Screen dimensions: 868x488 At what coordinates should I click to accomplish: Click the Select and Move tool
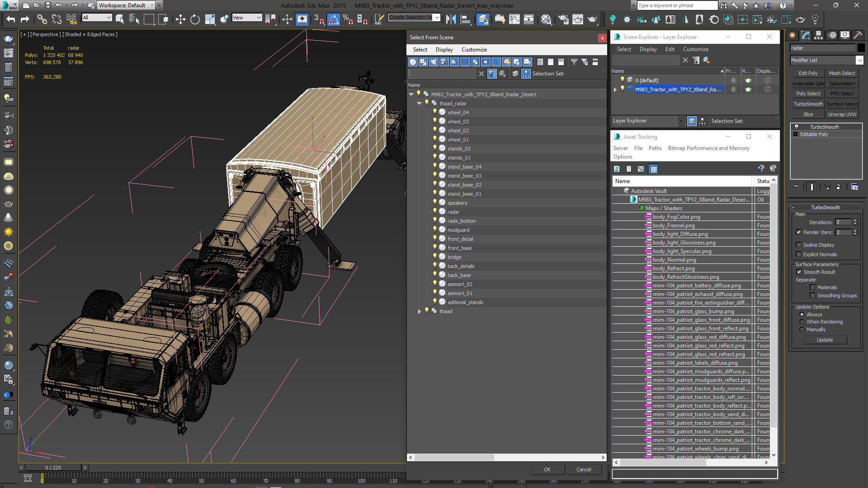(x=180, y=19)
